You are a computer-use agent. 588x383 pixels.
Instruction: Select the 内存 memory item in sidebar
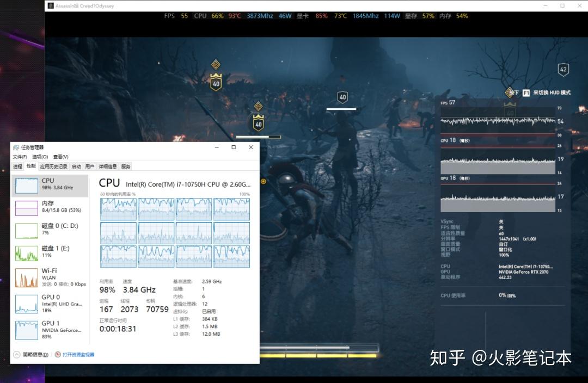pyautogui.click(x=50, y=208)
